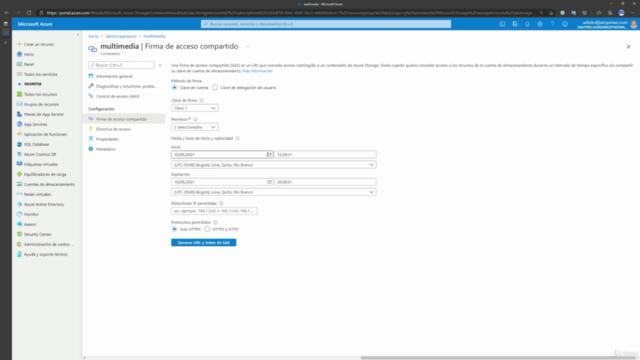640x360 pixels.
Task: Open help question mark icon
Action: click(x=552, y=24)
